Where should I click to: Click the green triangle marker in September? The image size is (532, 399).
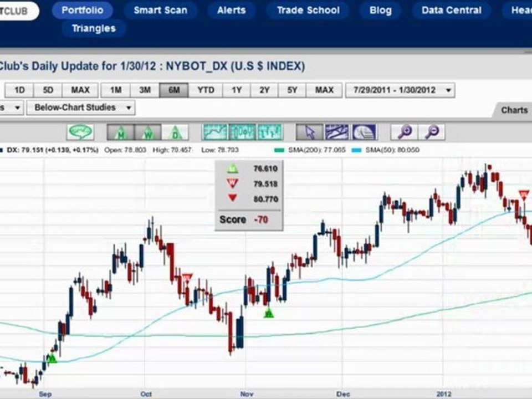click(51, 358)
